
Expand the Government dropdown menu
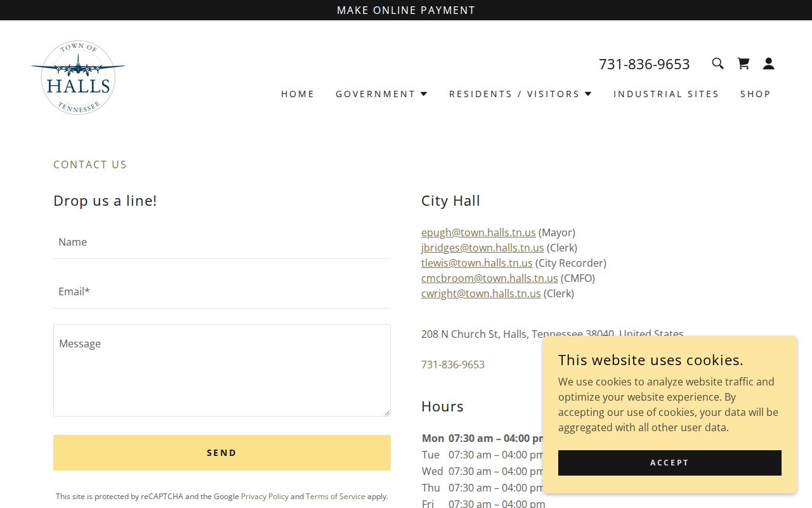tap(382, 94)
